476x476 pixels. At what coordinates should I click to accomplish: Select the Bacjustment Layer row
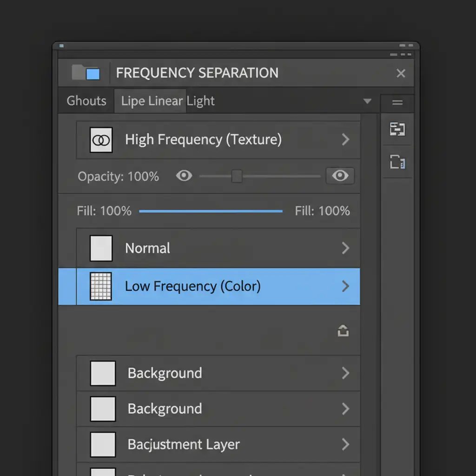click(218, 444)
